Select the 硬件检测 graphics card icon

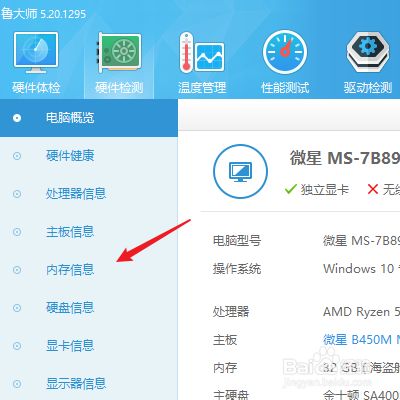click(x=119, y=52)
